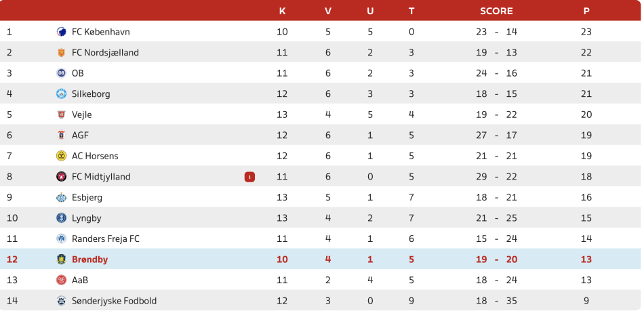
Task: Click the OB club logo
Action: (61, 73)
